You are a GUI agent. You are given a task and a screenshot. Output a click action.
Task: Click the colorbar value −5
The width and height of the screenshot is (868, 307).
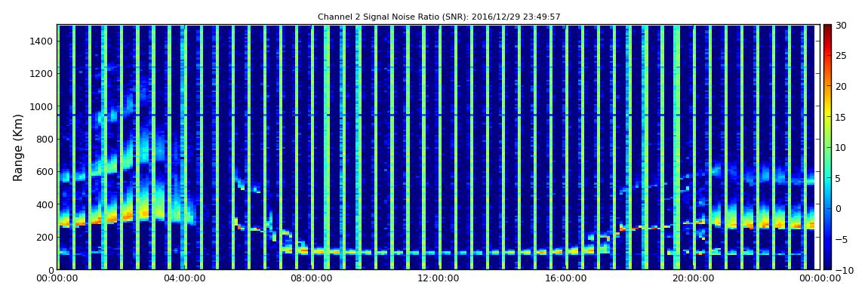pos(841,240)
